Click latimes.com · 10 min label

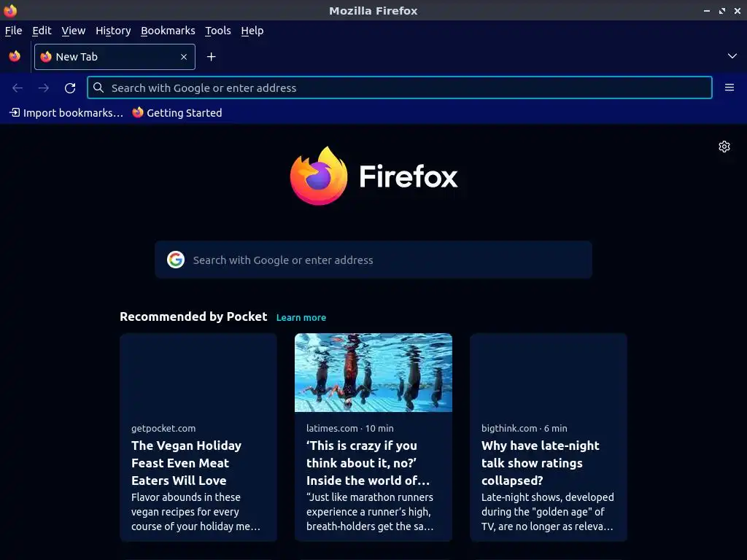coord(350,428)
